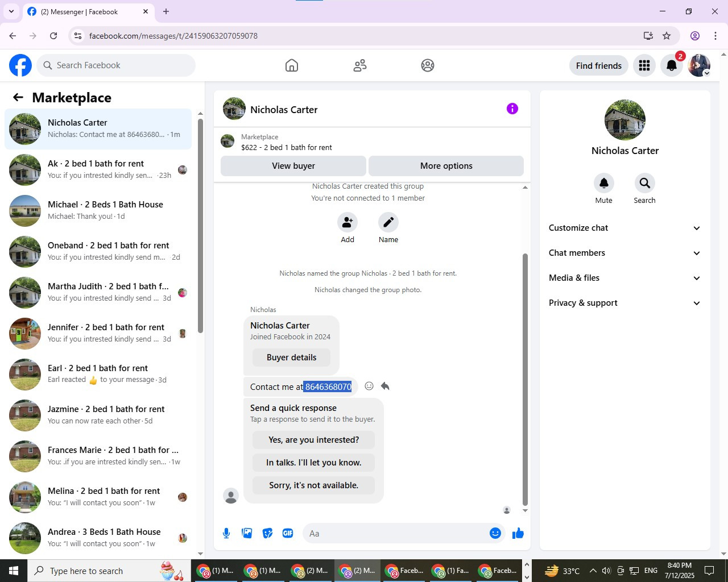This screenshot has width=728, height=582.
Task: Open Andrea 3 Beds 1 Bath House chat
Action: click(98, 538)
